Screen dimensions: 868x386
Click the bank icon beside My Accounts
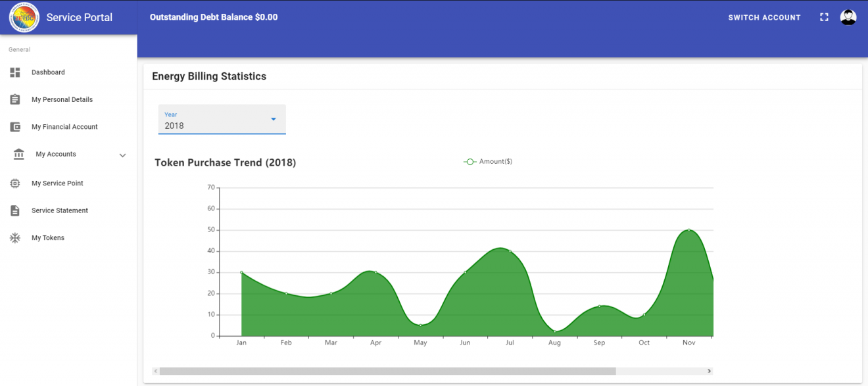(x=18, y=154)
